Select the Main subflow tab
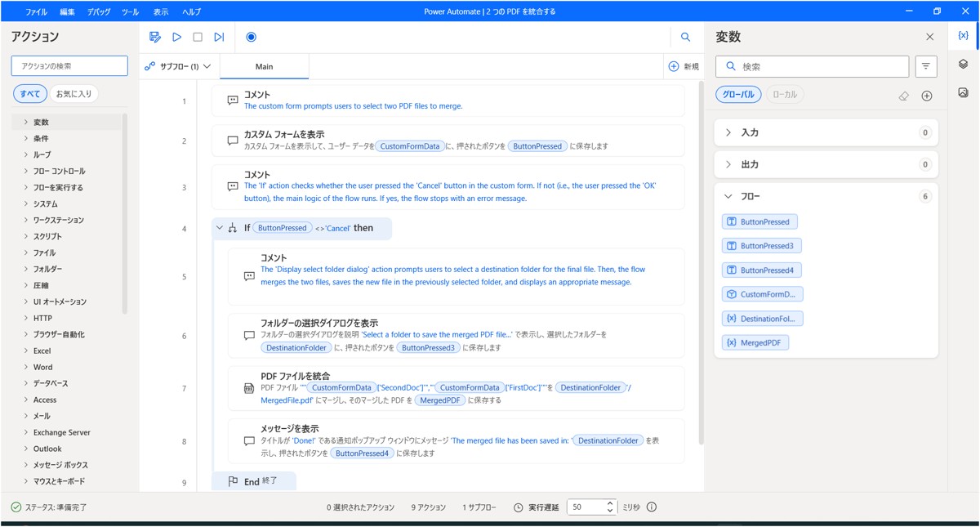Viewport: 980px width, 527px height. 265,66
